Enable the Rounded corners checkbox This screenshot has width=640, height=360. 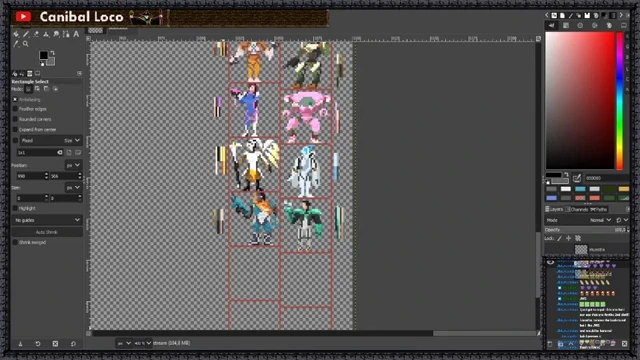pos(15,119)
